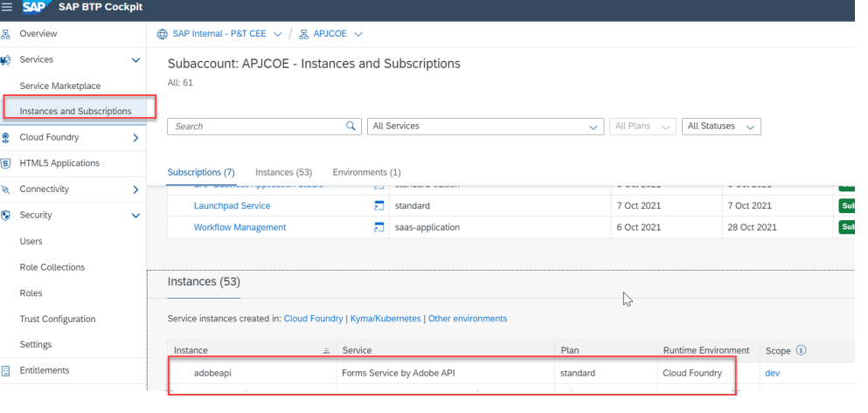Open Service Marketplace in sidebar
This screenshot has height=413, width=868.
click(x=60, y=86)
